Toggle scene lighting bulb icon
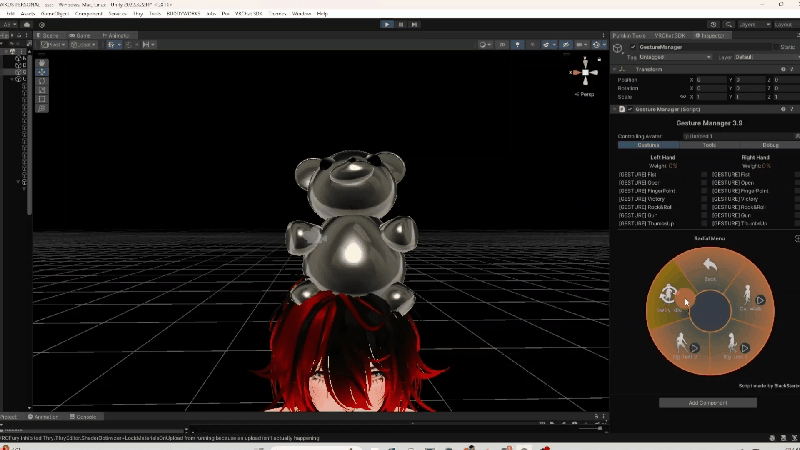This screenshot has width=800, height=450. pyautogui.click(x=517, y=45)
